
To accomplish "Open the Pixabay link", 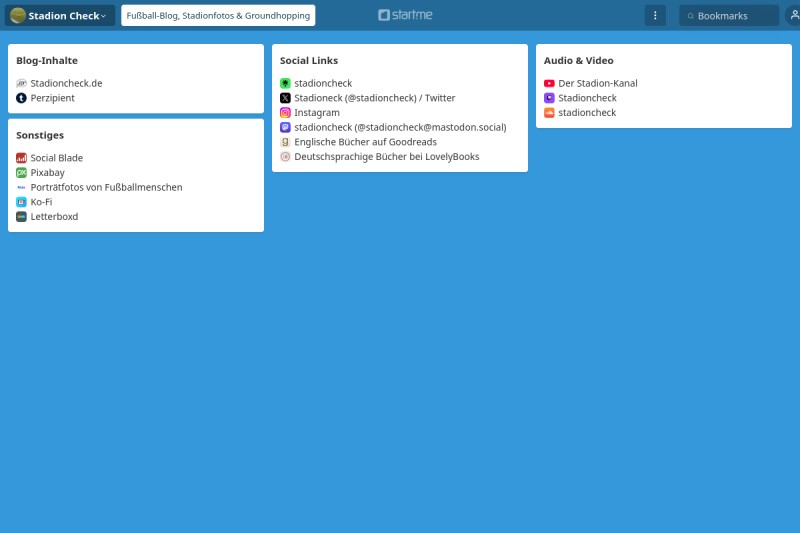I will [x=47, y=173].
